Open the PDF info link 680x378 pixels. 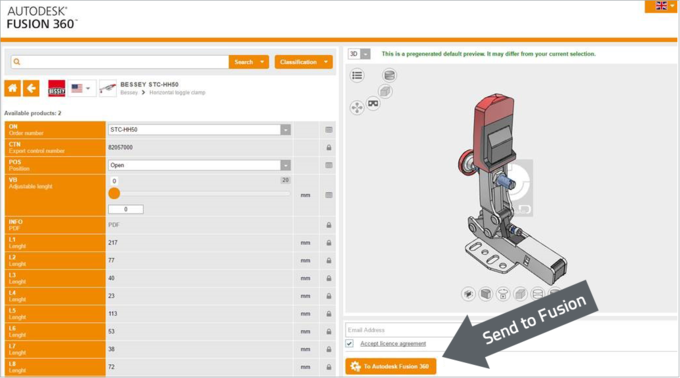point(114,225)
